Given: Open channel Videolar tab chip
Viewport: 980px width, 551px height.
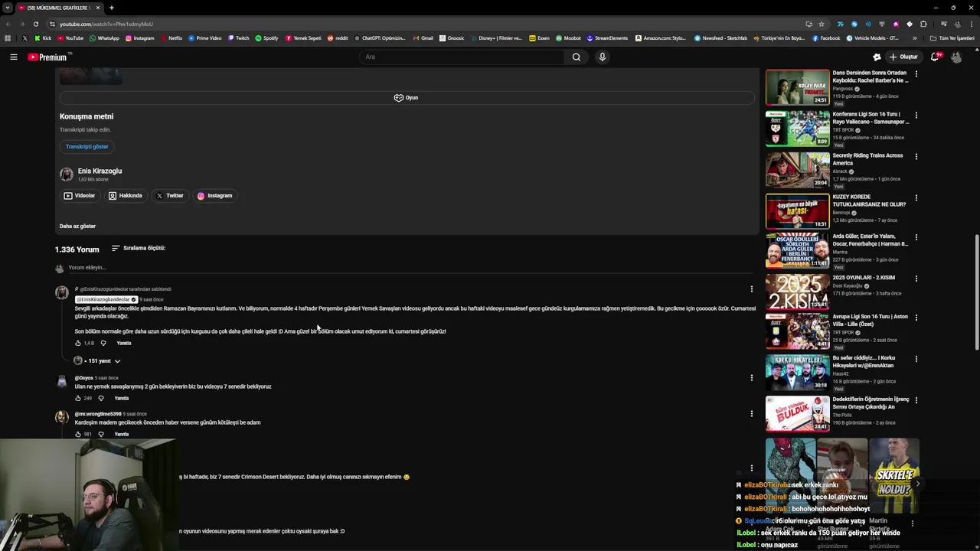Looking at the screenshot, I should [x=79, y=196].
